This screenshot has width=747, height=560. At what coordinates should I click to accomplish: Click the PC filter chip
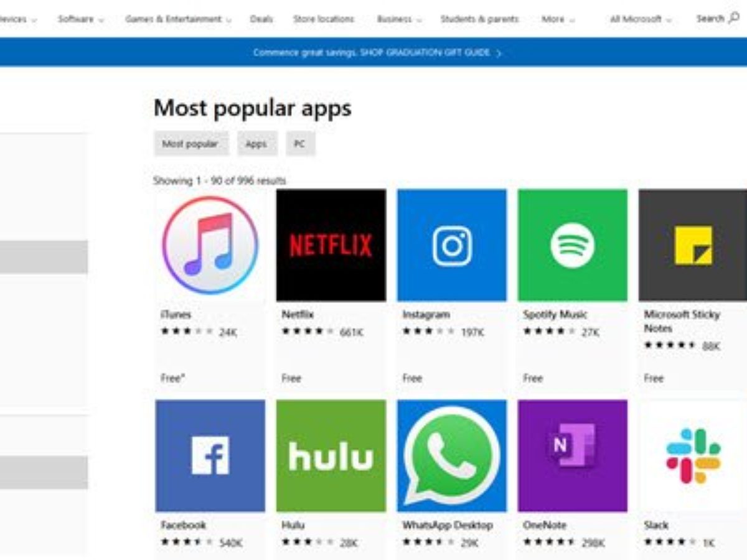point(300,144)
